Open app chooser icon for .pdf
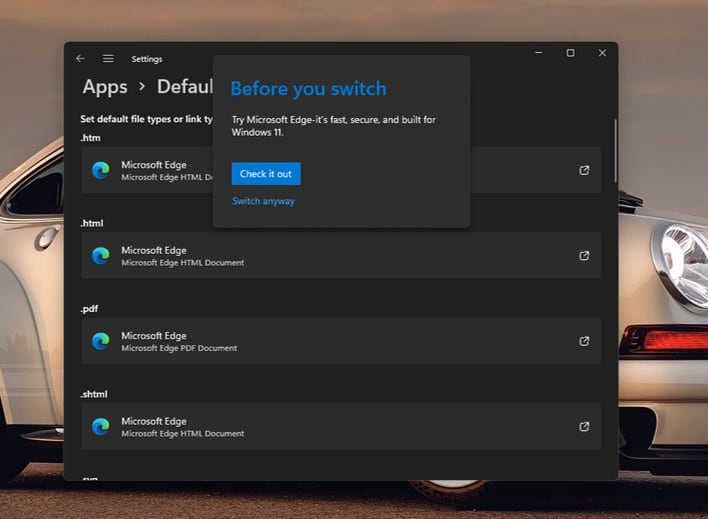This screenshot has width=708, height=519. 584,341
